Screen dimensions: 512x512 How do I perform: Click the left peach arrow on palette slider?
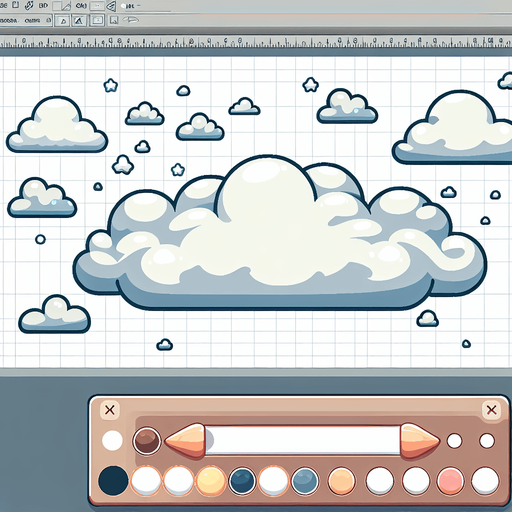[185, 440]
